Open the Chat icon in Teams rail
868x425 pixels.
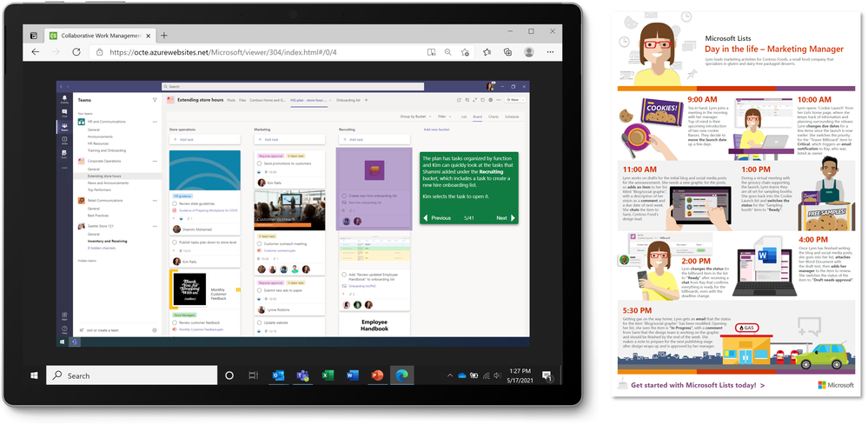pyautogui.click(x=65, y=114)
